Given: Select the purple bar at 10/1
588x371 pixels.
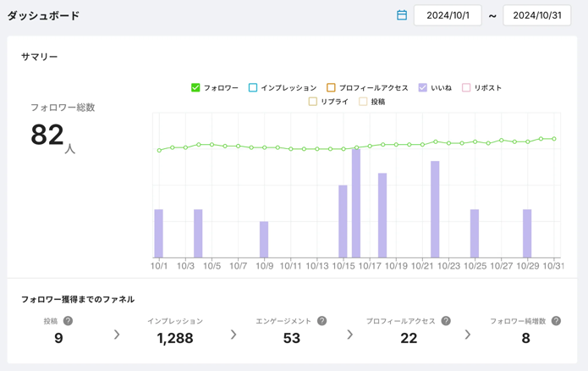Looking at the screenshot, I should (159, 233).
